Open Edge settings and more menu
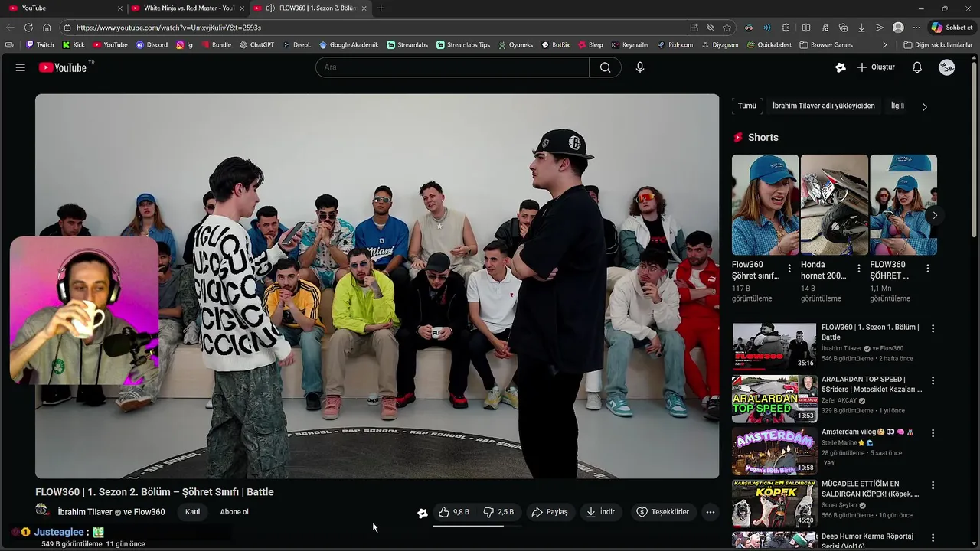The width and height of the screenshot is (980, 551). [916, 28]
